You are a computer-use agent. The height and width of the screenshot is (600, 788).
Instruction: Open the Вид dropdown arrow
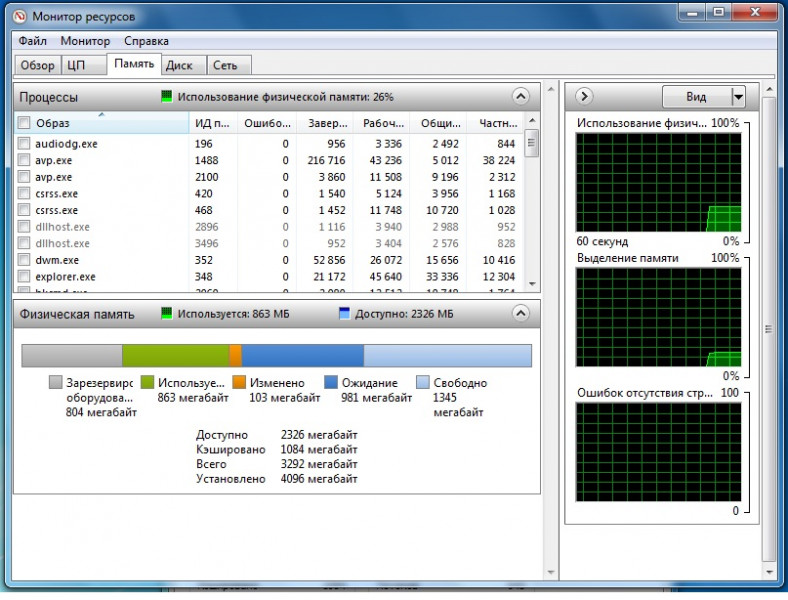click(x=738, y=97)
